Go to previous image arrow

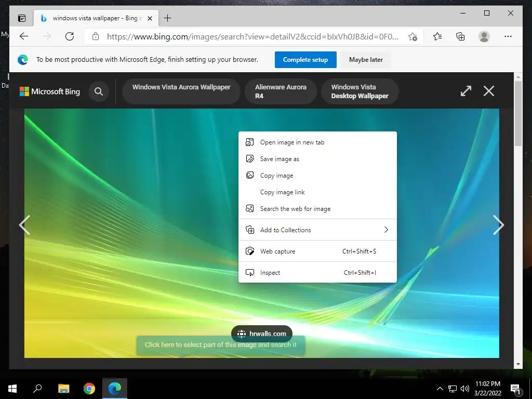24,225
